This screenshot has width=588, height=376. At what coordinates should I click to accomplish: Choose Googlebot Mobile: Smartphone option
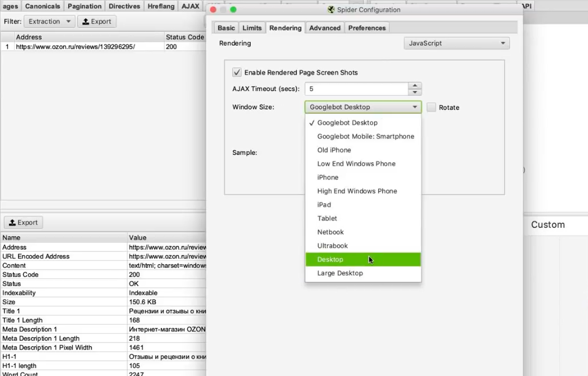(365, 136)
